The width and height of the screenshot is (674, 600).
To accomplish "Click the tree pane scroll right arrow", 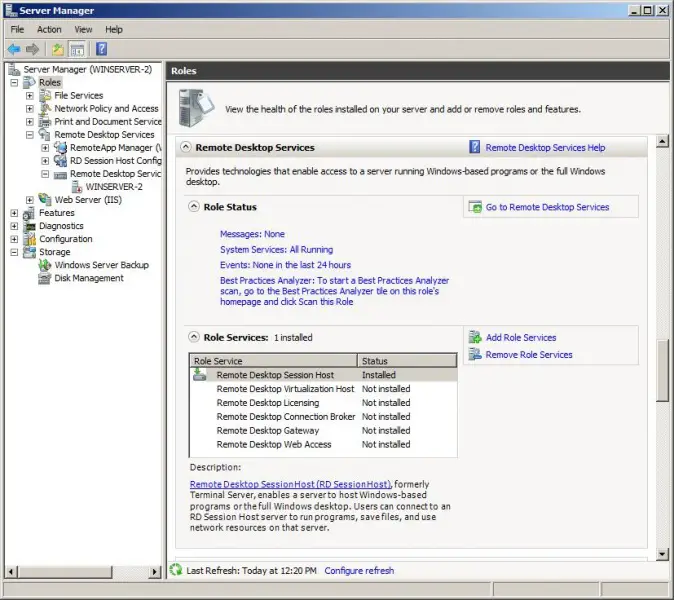I will pos(154,572).
